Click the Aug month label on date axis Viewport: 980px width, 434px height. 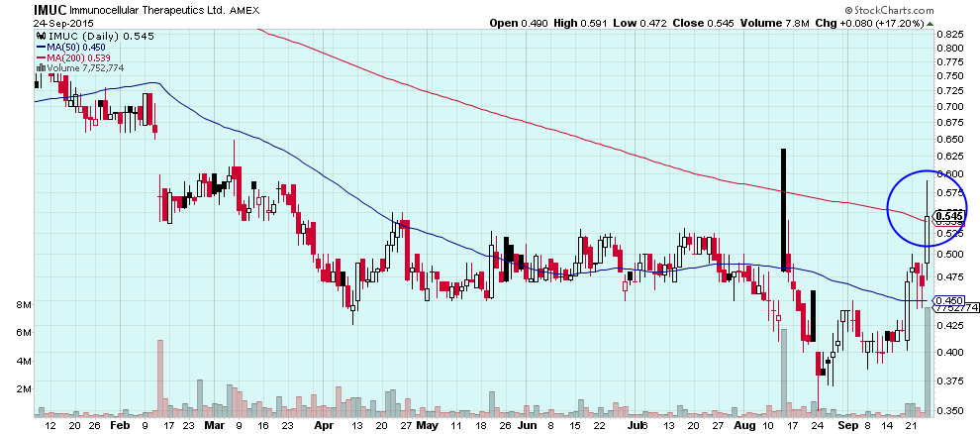(x=744, y=425)
